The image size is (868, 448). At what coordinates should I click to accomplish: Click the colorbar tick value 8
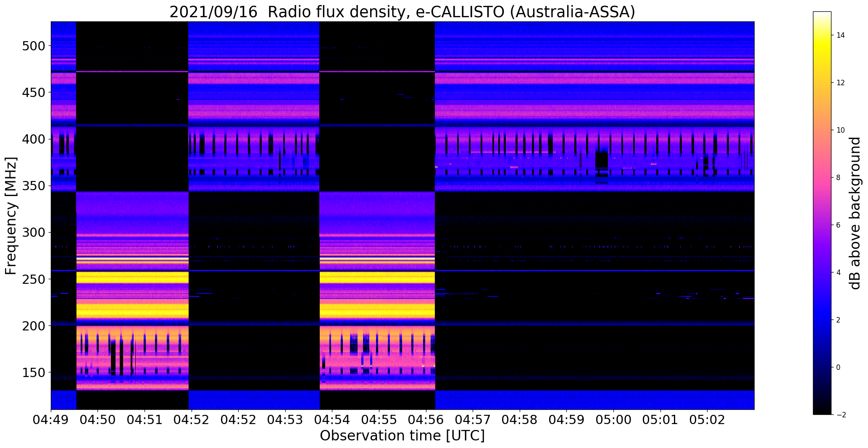pos(839,178)
